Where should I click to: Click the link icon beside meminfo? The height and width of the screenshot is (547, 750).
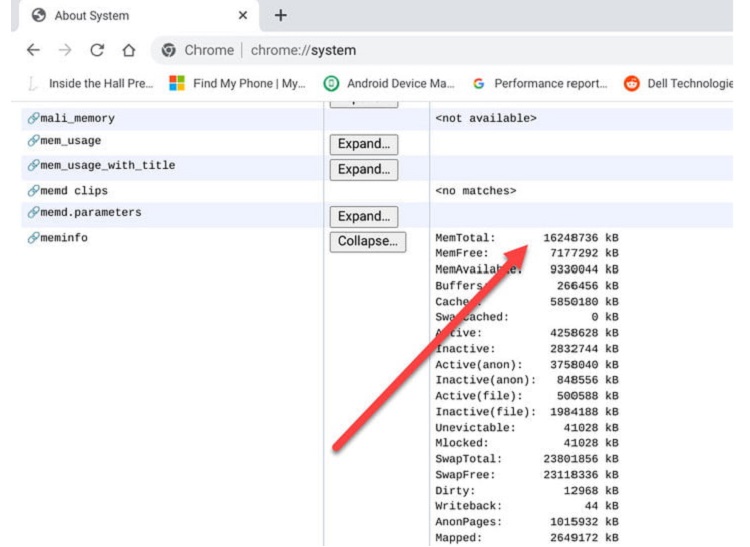33,238
